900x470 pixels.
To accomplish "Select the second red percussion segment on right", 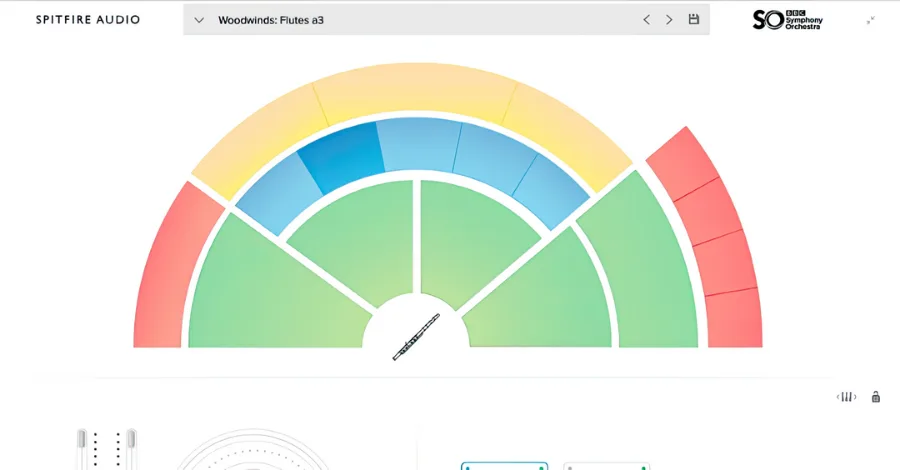I will (708, 211).
